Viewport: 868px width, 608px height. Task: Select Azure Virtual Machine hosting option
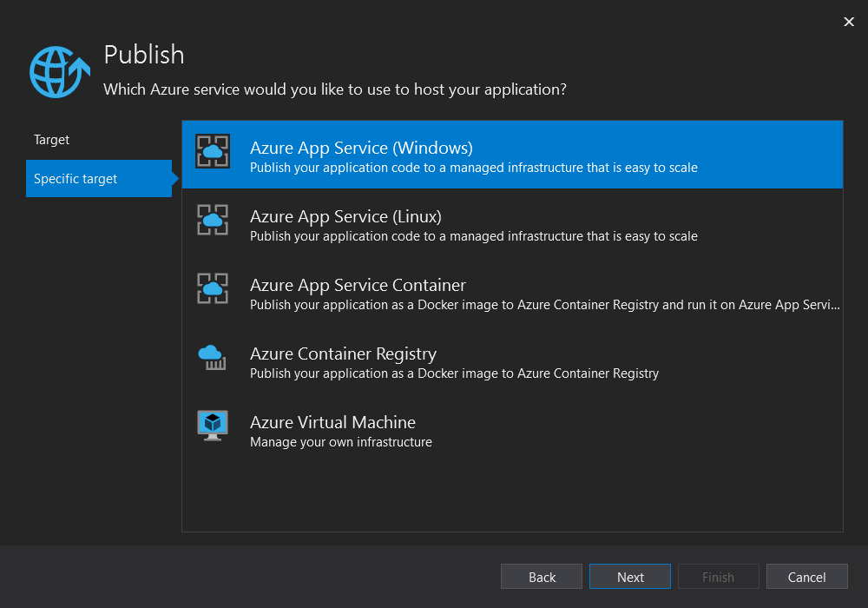434,429
